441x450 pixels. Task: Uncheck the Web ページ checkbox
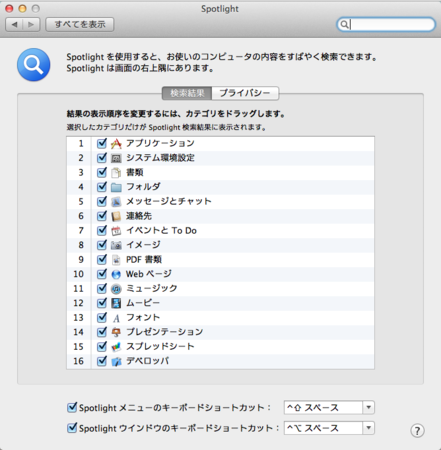(x=102, y=274)
